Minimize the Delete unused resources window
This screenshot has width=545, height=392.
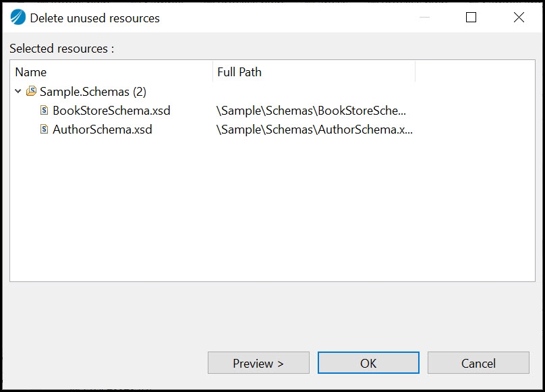point(424,18)
